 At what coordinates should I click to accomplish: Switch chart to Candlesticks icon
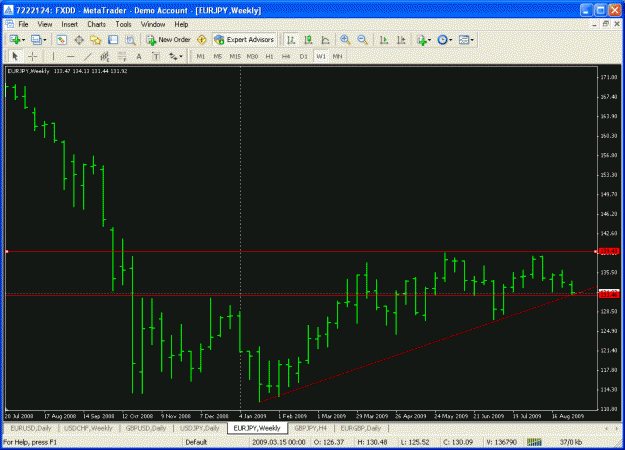click(308, 40)
